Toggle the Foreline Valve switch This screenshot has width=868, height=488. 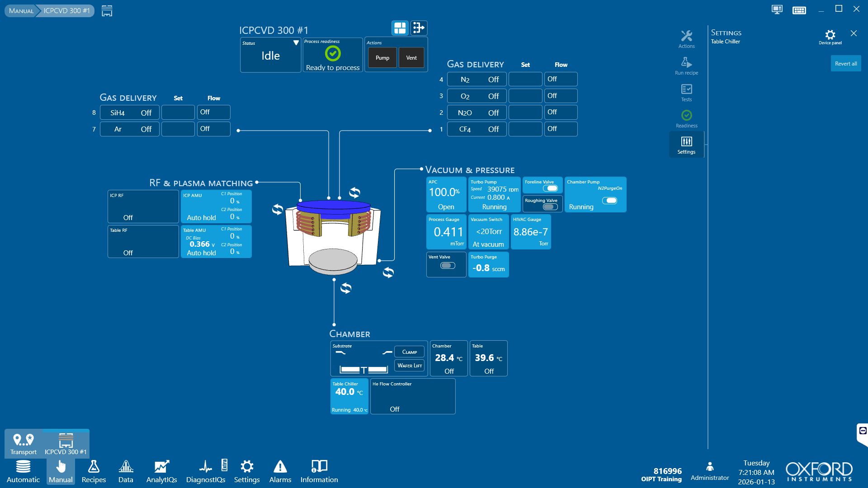[x=550, y=188]
